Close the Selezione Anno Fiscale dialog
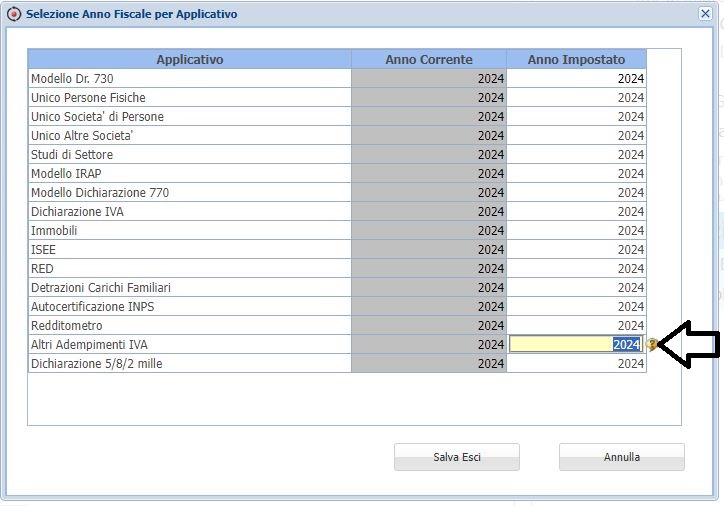724x506 pixels. click(705, 14)
